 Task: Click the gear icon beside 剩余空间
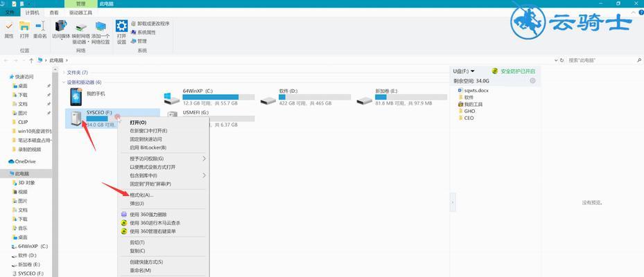(532, 81)
